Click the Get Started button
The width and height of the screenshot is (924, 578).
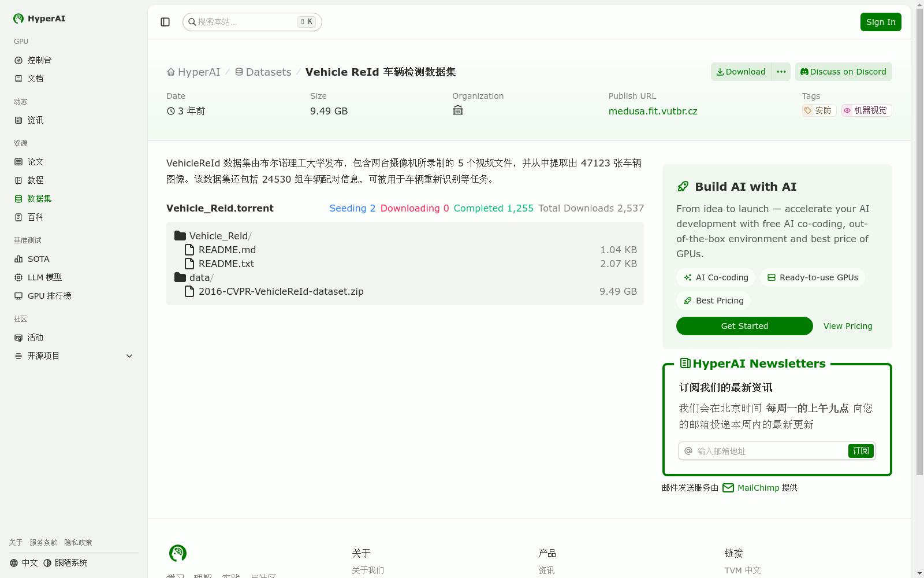pos(744,326)
